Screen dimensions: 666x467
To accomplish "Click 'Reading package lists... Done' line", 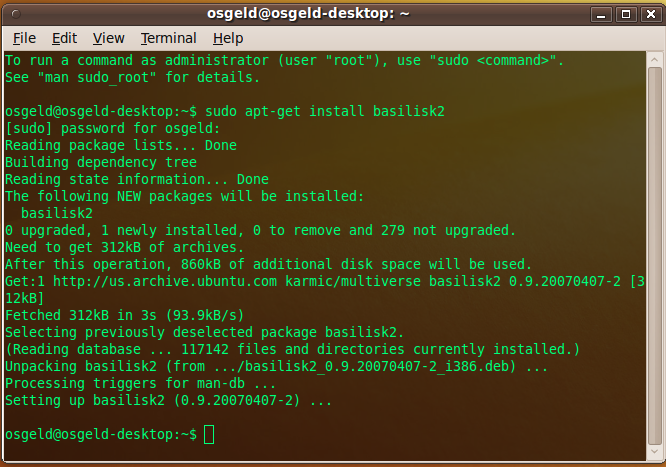I will (121, 145).
